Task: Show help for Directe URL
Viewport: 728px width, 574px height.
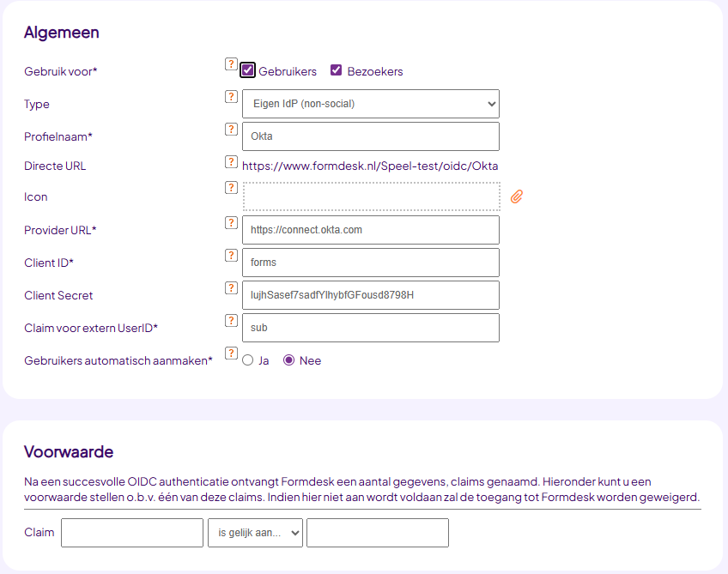Action: click(x=231, y=161)
